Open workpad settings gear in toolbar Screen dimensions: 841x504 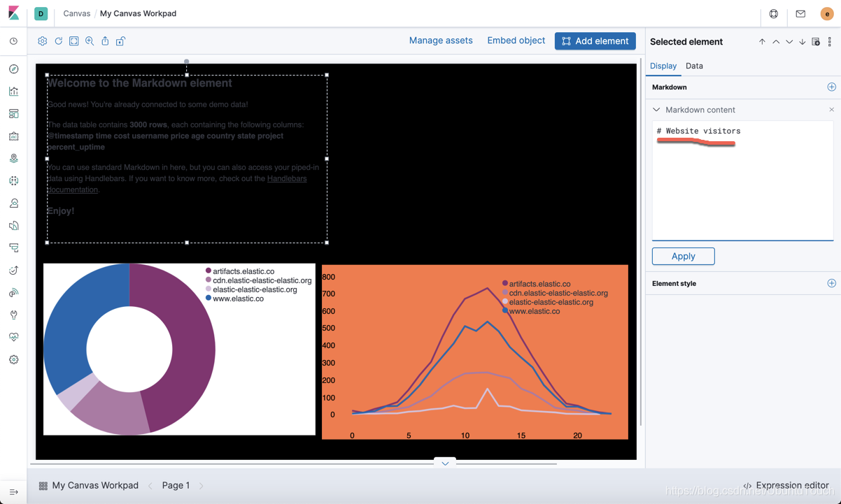(x=43, y=41)
